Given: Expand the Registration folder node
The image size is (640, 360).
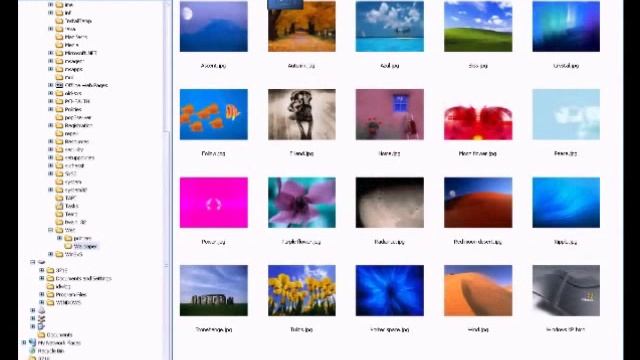Looking at the screenshot, I should click(51, 125).
